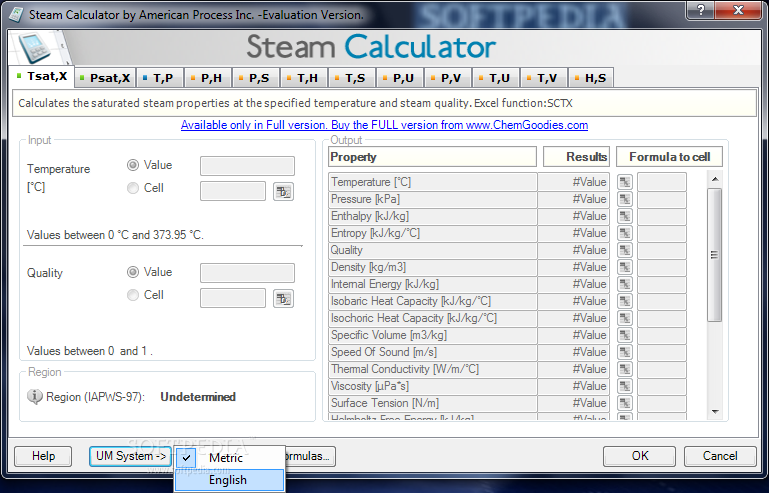The image size is (769, 493).
Task: Switch to the Psat,X tab
Action: point(105,78)
